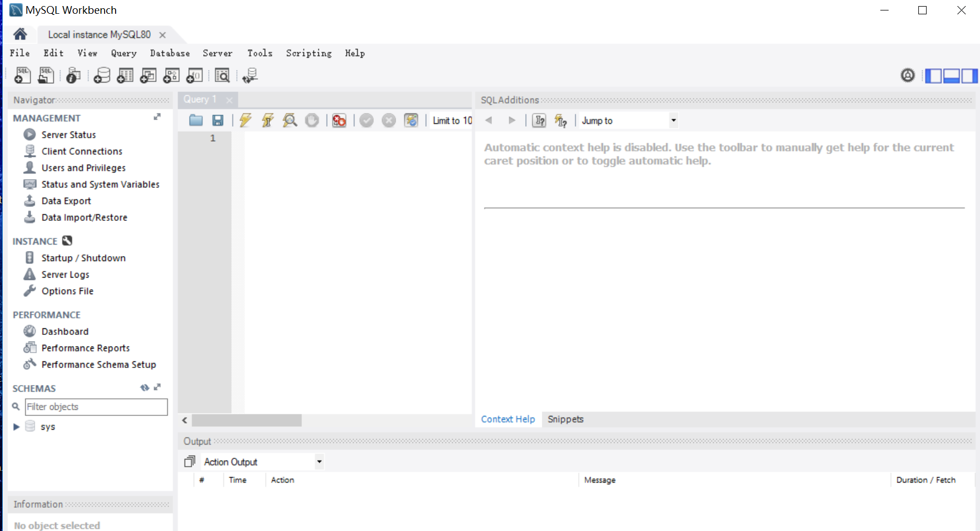Open the object inspector icon
980x531 pixels.
click(x=73, y=75)
